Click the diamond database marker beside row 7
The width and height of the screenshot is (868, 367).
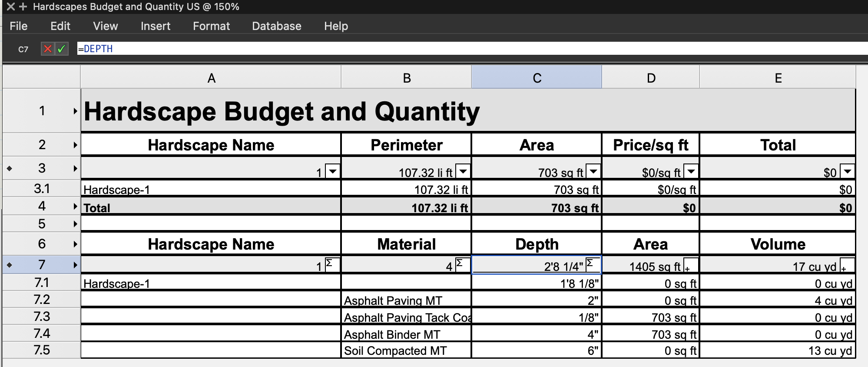(x=10, y=265)
